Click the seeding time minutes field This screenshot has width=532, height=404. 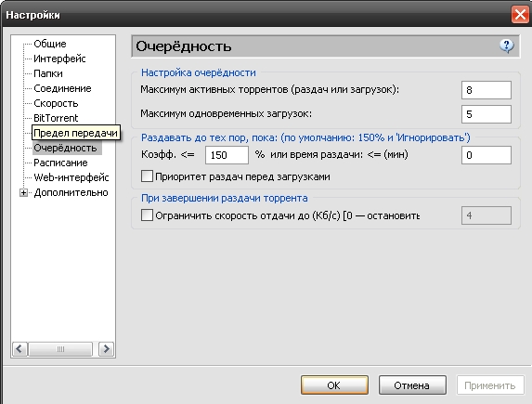pos(487,155)
